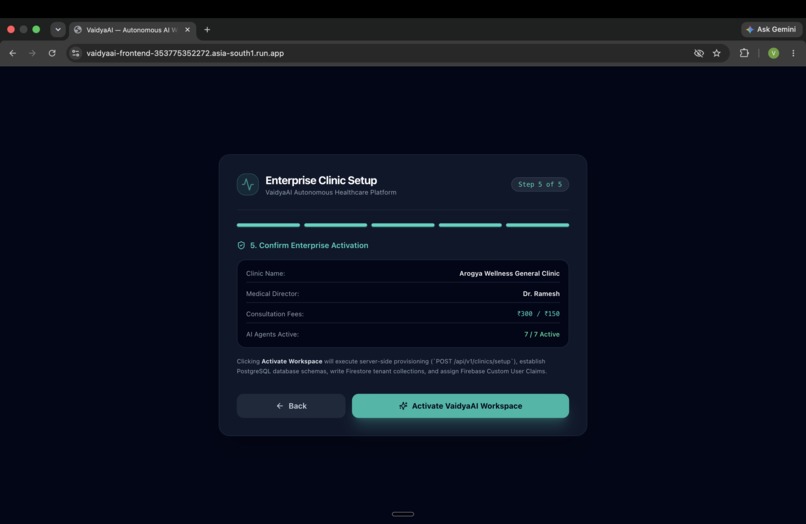Click the green maximize window button

pos(36,29)
